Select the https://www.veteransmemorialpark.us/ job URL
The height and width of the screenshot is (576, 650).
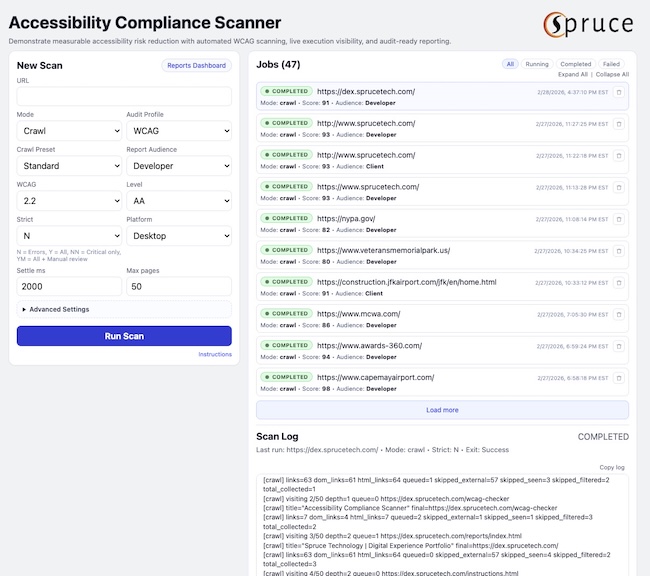[x=383, y=250]
